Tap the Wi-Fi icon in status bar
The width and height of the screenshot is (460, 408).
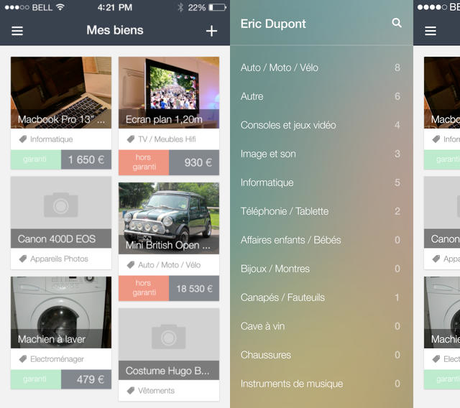coord(60,7)
